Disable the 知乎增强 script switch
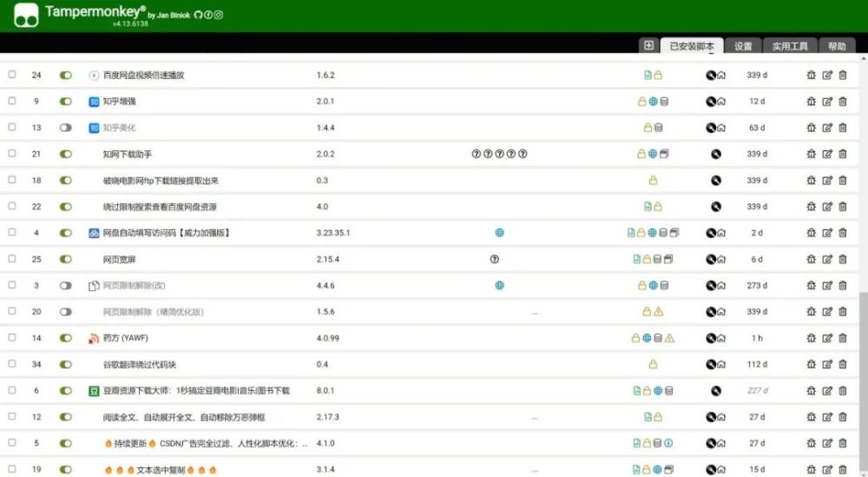868x477 pixels. coord(65,102)
